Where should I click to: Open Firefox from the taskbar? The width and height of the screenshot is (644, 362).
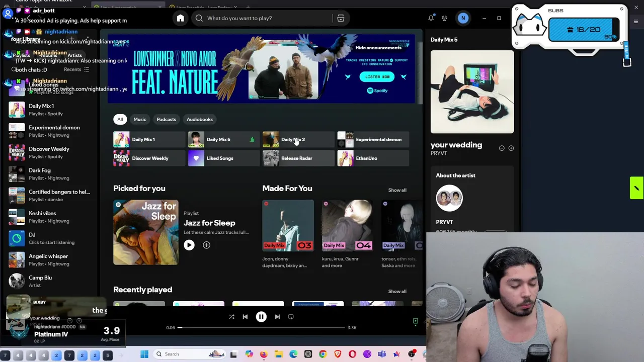(264, 354)
